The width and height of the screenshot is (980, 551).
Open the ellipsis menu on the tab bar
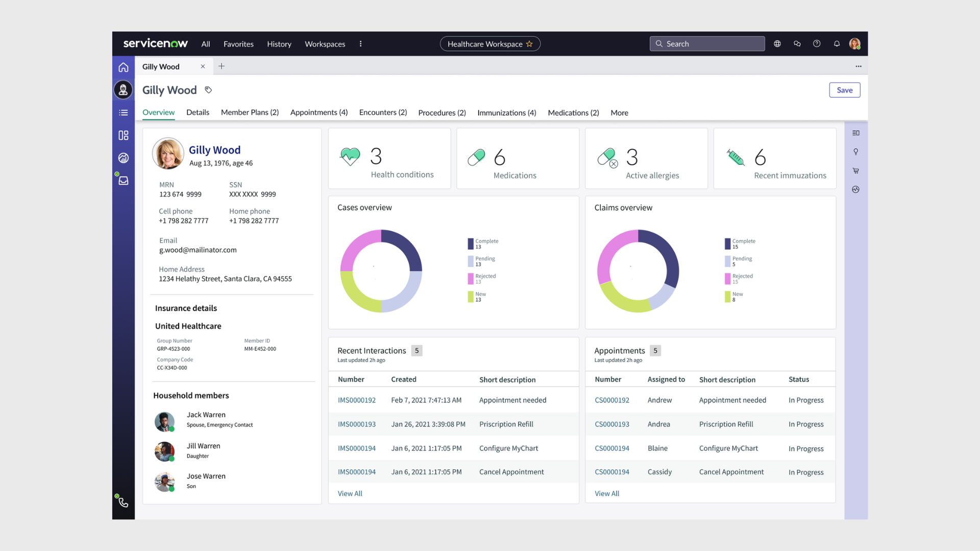pos(858,66)
